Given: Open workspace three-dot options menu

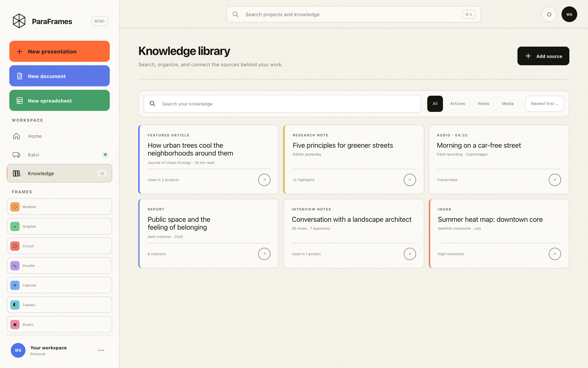Looking at the screenshot, I should tap(101, 350).
